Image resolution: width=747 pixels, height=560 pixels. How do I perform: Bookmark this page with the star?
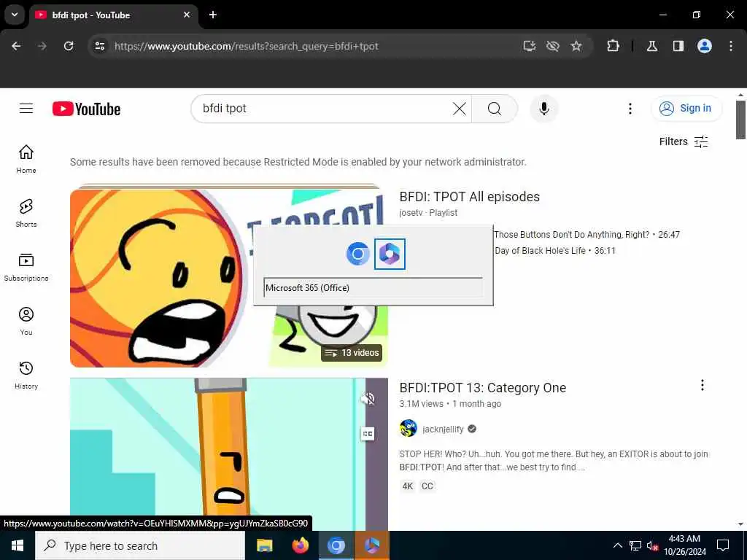tap(576, 46)
